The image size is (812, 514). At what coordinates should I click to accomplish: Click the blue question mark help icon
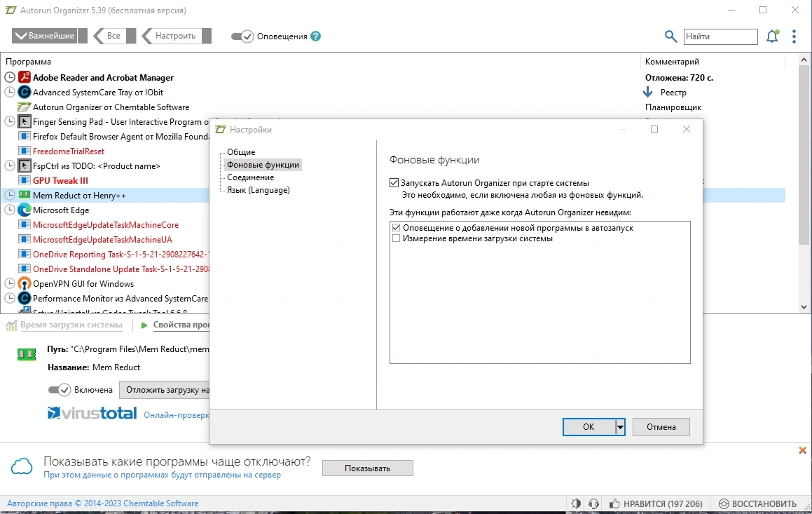pyautogui.click(x=316, y=36)
